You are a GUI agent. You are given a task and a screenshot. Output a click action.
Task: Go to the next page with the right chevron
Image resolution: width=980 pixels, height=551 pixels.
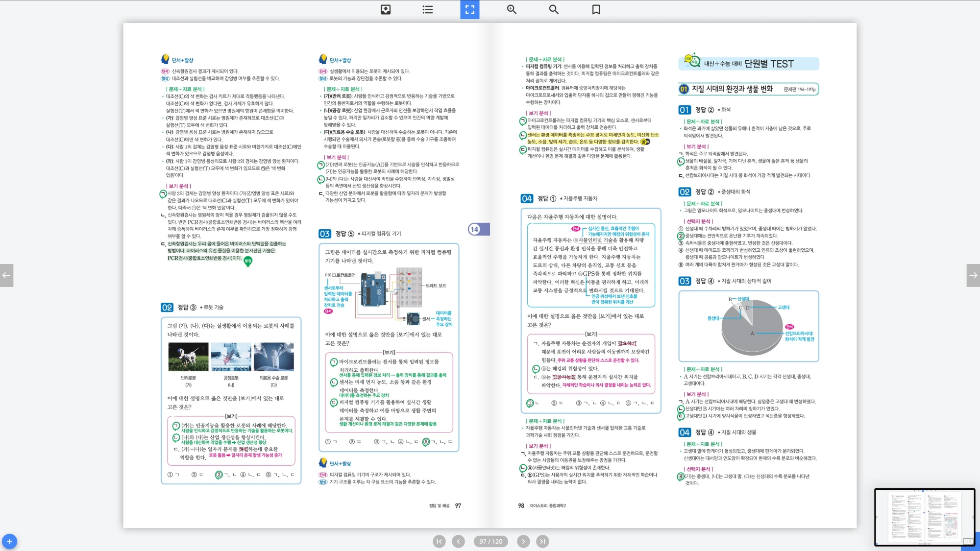coord(523,541)
